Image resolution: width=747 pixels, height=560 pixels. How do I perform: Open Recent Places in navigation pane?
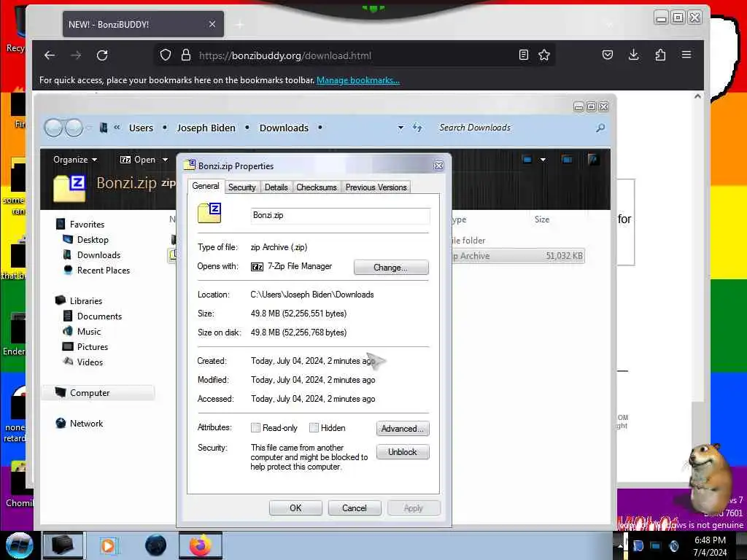click(104, 270)
